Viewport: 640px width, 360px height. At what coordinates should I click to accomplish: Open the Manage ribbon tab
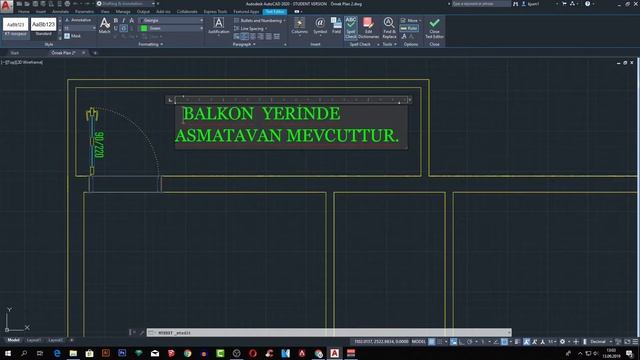point(122,11)
